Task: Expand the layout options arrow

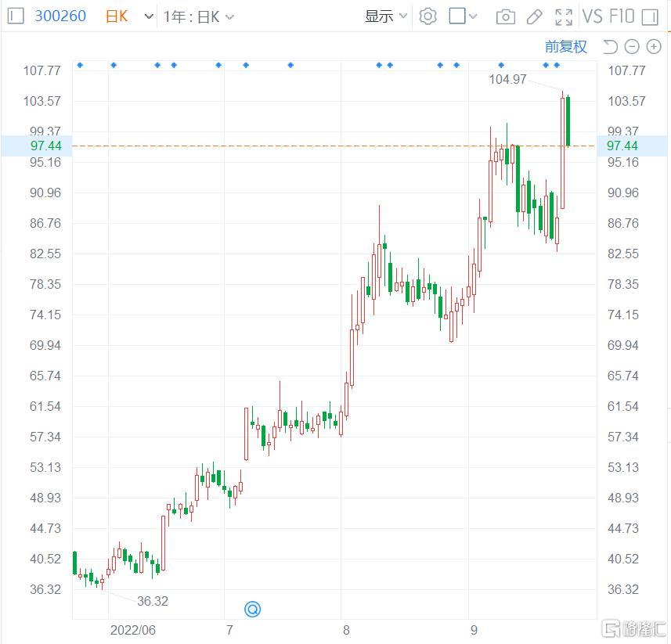Action: [473, 16]
